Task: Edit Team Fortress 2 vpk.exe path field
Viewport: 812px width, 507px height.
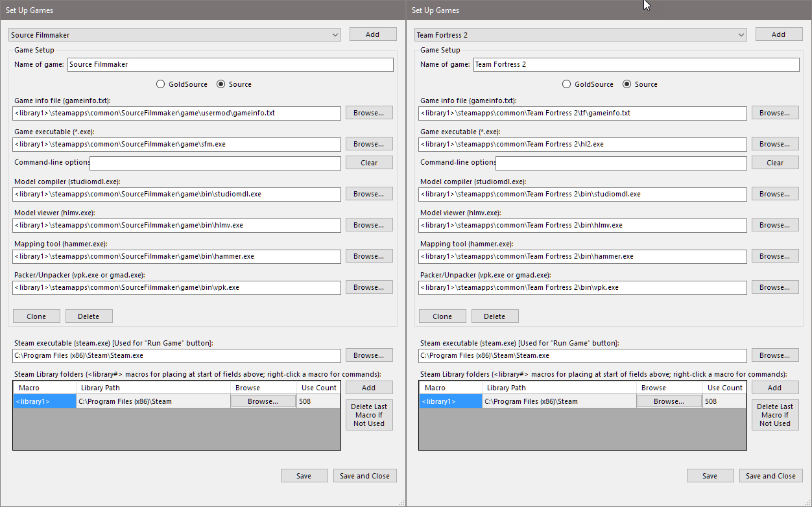Action: coord(582,287)
